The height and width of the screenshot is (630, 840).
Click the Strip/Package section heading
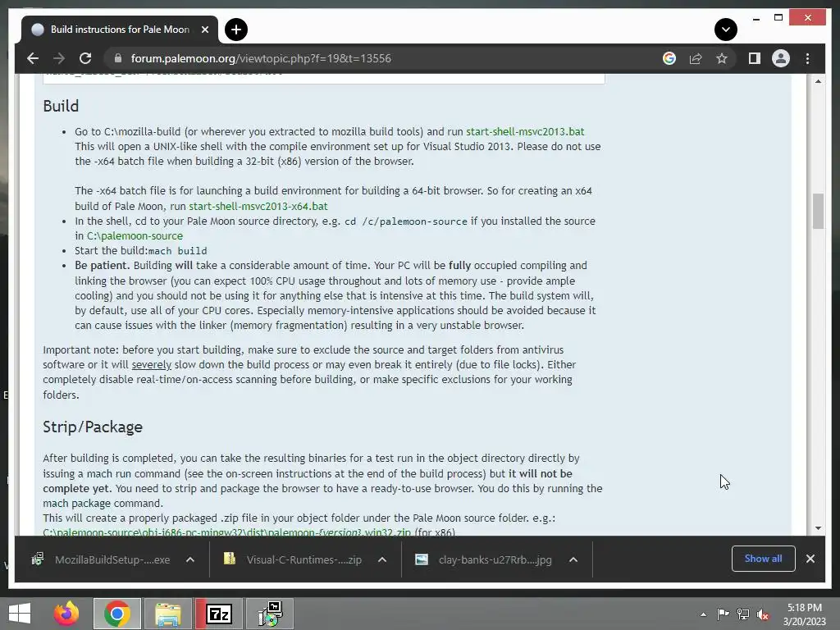click(x=93, y=427)
